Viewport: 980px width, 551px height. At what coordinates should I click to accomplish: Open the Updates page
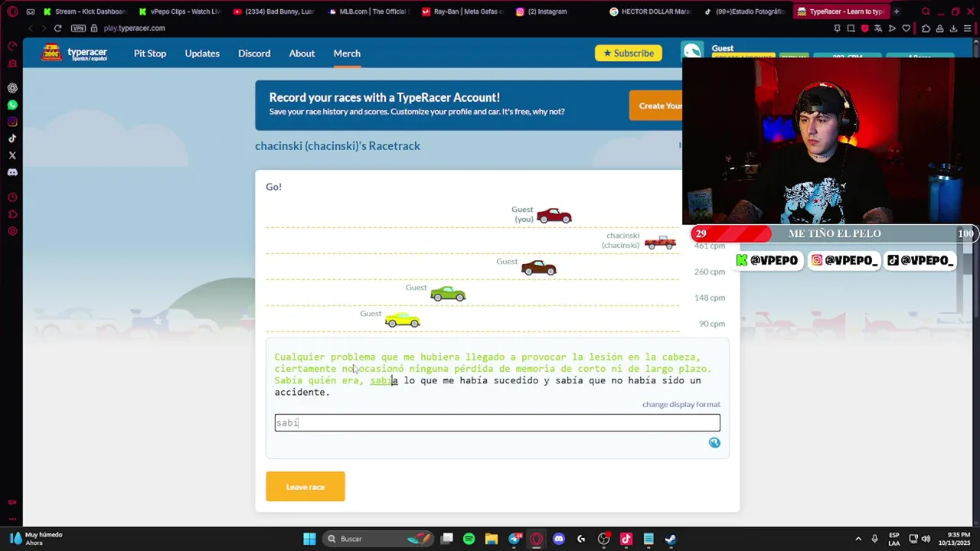point(202,54)
